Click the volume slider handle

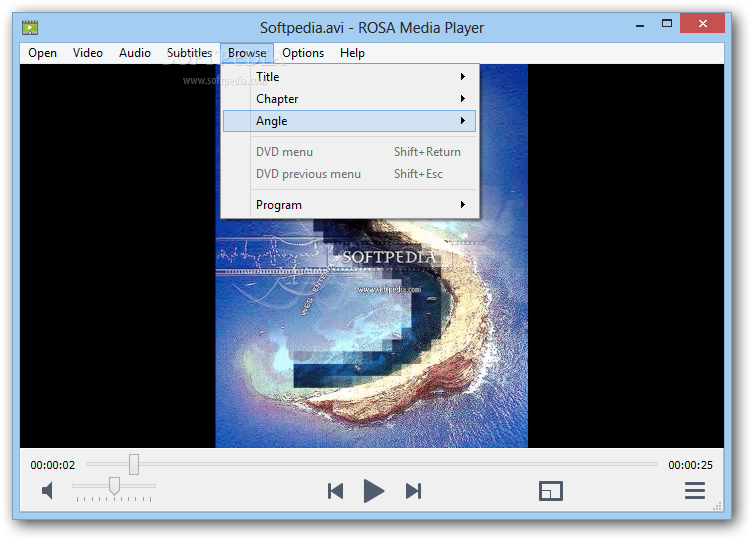click(x=114, y=486)
